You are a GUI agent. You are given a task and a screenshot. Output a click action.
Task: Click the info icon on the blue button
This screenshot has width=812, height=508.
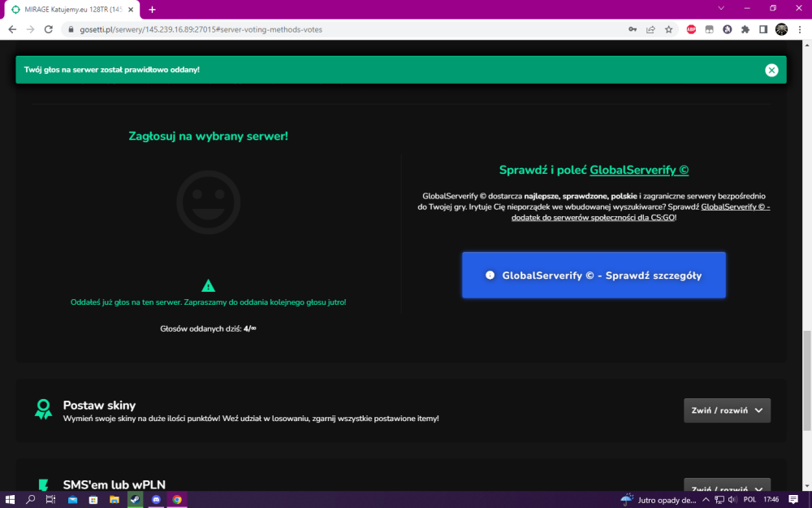(490, 276)
